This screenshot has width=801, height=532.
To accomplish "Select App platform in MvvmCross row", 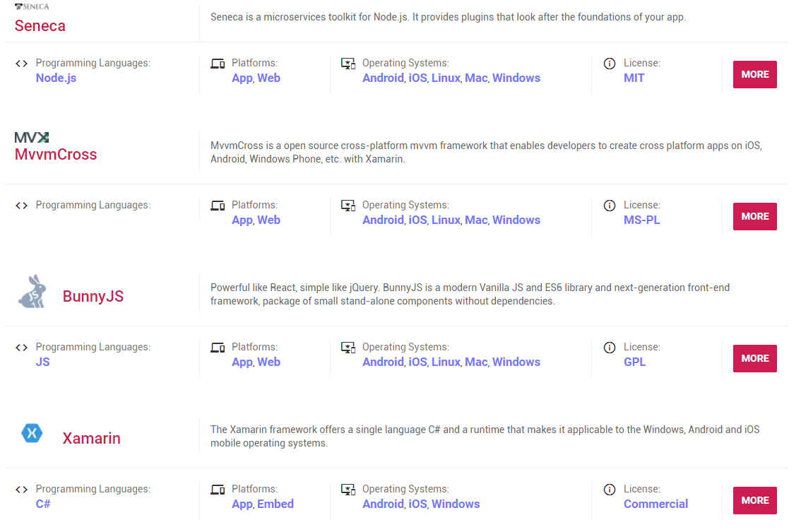I will pyautogui.click(x=242, y=220).
